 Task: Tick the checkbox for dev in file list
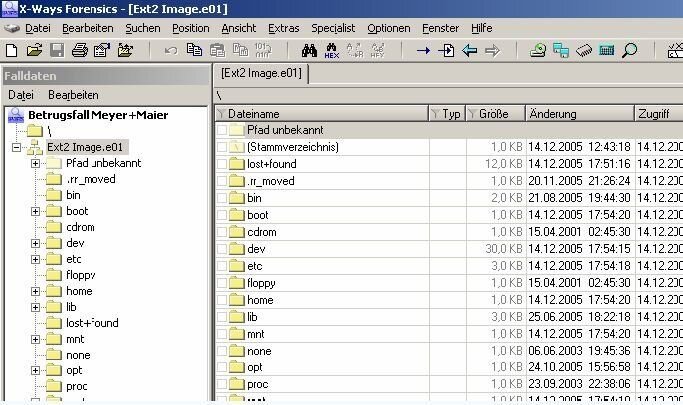[222, 249]
